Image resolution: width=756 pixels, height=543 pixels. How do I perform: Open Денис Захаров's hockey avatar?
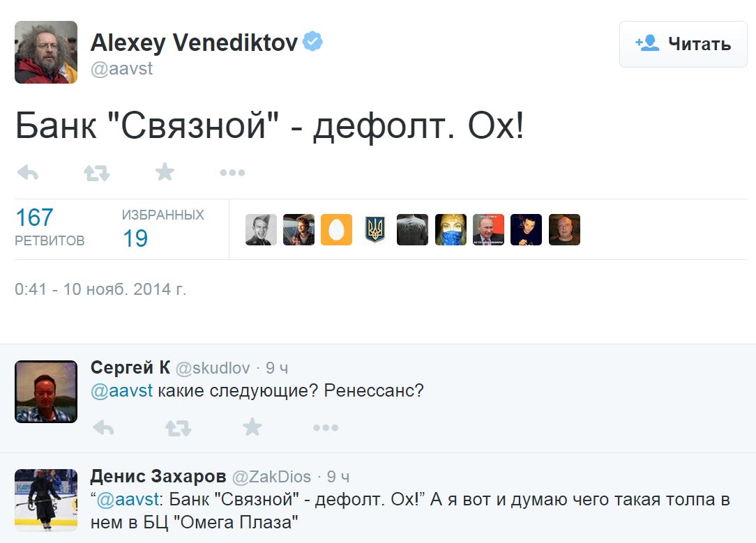46,500
